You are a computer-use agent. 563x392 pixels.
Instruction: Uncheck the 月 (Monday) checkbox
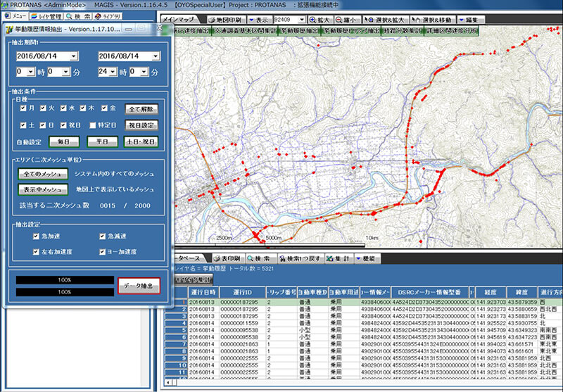pyautogui.click(x=23, y=108)
